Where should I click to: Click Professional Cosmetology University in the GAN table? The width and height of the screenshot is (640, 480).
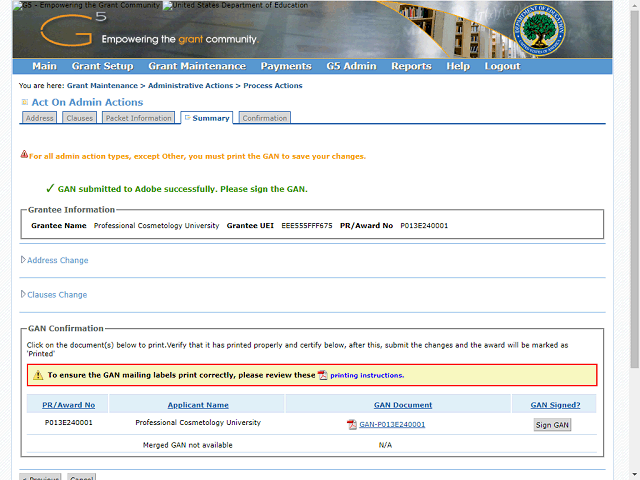198,422
